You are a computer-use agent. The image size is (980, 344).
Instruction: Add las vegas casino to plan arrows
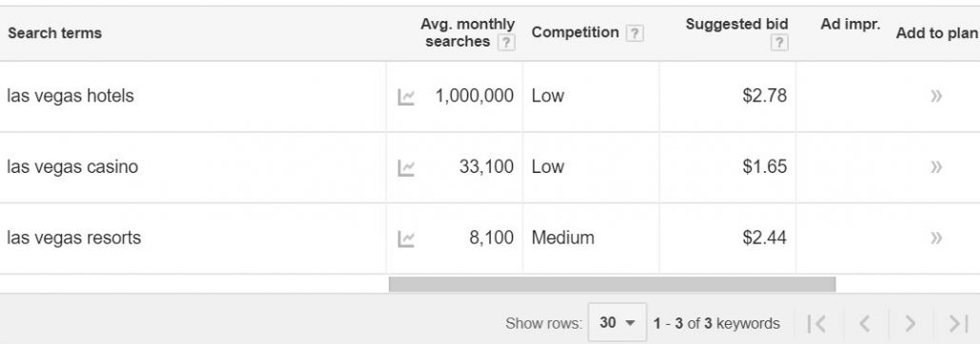click(x=935, y=166)
